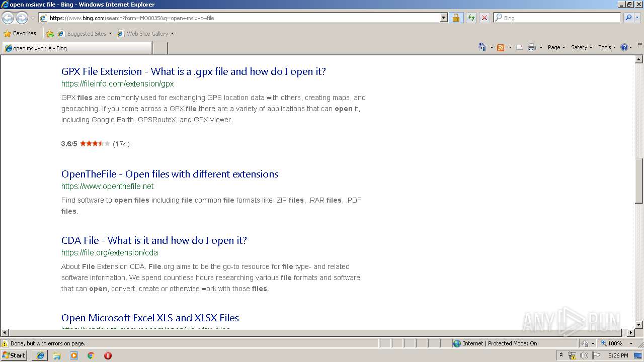
Task: Open the Windows Explorer taskbar folder
Action: pyautogui.click(x=57, y=355)
